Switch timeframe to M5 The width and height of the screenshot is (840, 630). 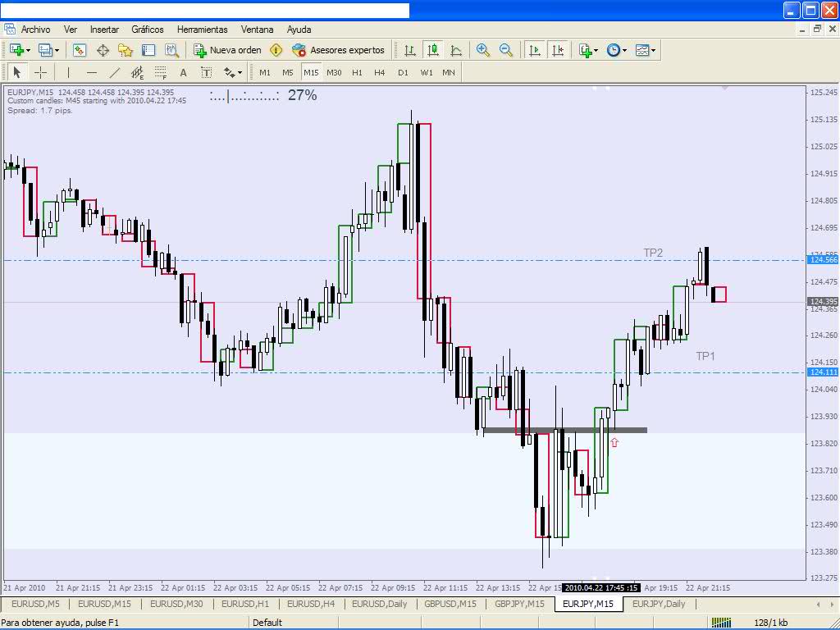tap(288, 72)
